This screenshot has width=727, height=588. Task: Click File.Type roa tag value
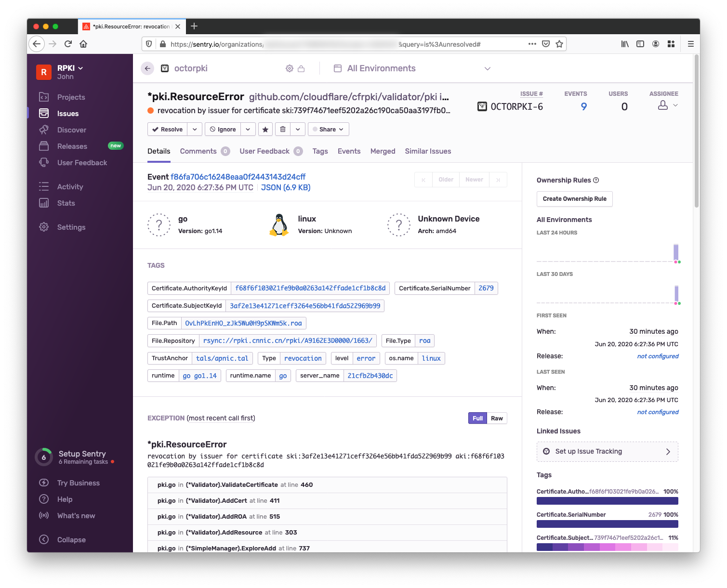click(424, 341)
